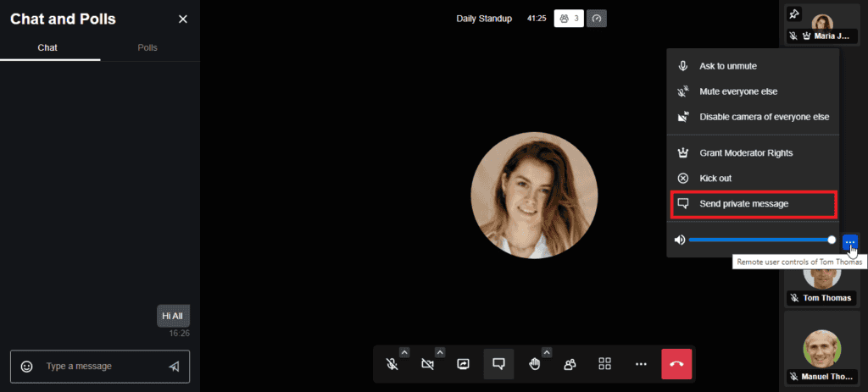The width and height of the screenshot is (868, 392).
Task: Click the large central participant avatar
Action: click(x=534, y=196)
